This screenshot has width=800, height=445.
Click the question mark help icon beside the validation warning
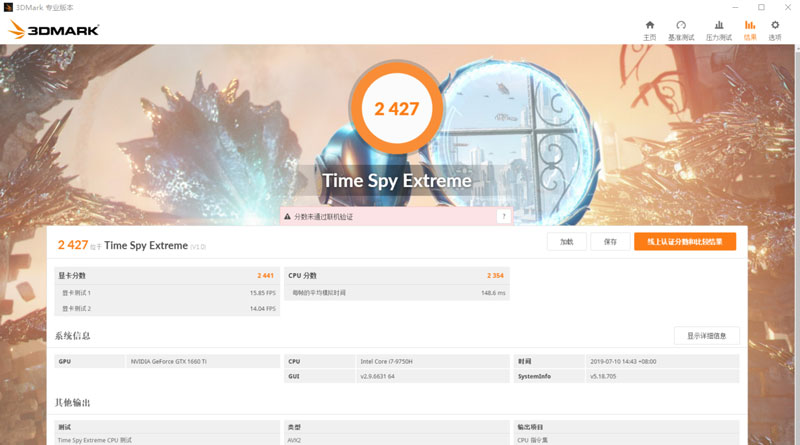click(504, 216)
